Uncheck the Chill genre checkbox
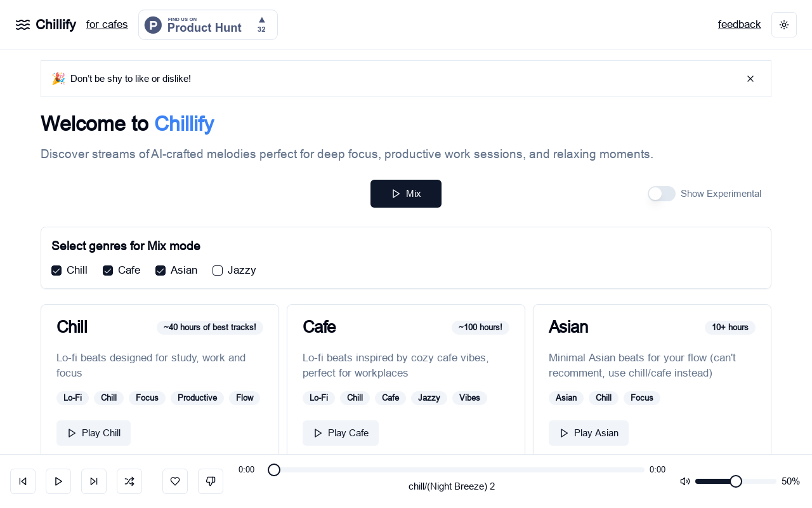Image resolution: width=812 pixels, height=508 pixels. [x=56, y=271]
